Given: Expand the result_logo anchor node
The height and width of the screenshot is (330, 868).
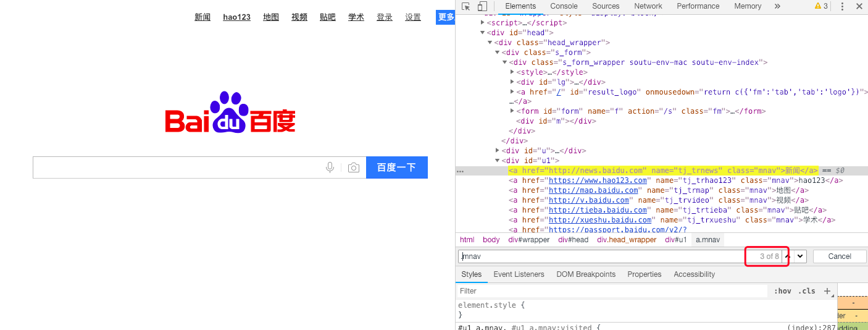Looking at the screenshot, I should point(512,92).
